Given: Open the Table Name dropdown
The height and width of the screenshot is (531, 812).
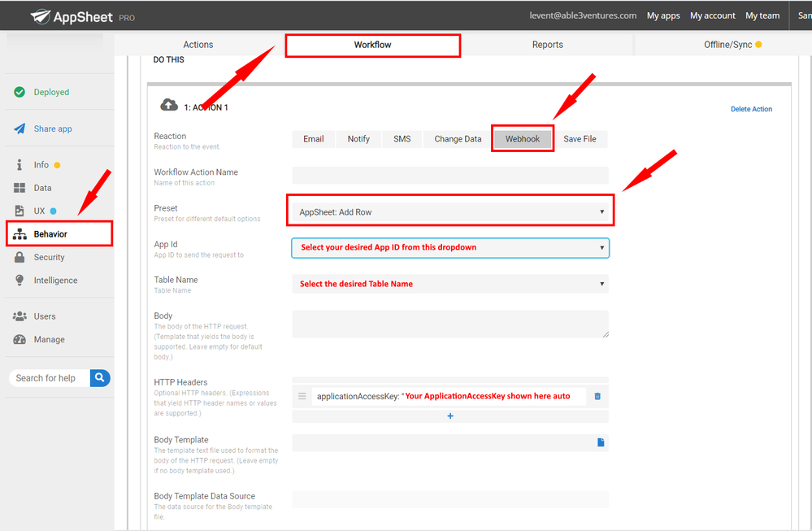Looking at the screenshot, I should (x=450, y=284).
